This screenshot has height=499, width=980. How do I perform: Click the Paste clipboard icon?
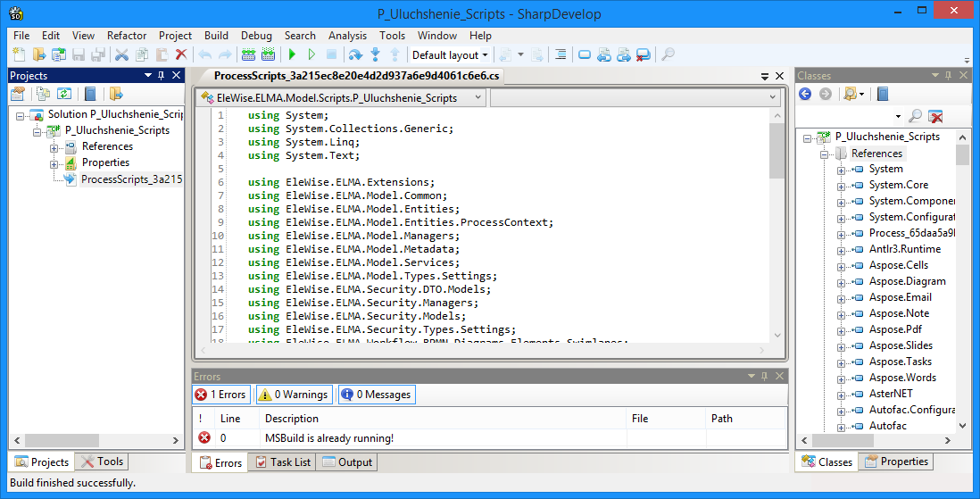point(162,55)
